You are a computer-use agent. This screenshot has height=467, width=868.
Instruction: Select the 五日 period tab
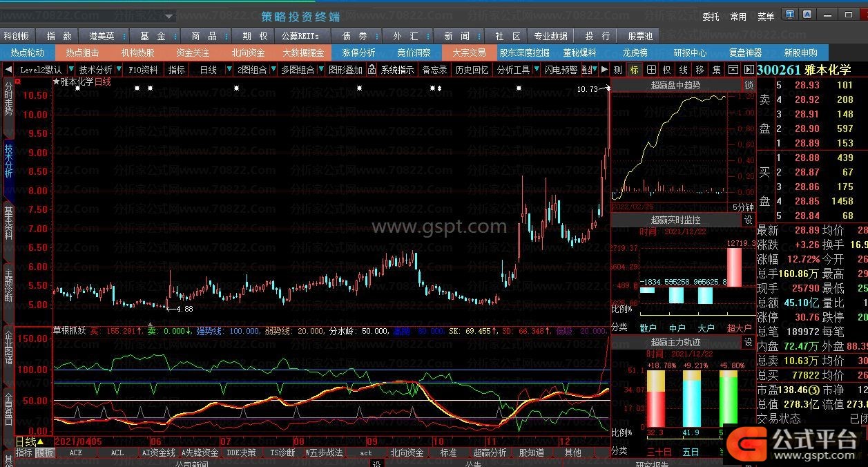691,452
